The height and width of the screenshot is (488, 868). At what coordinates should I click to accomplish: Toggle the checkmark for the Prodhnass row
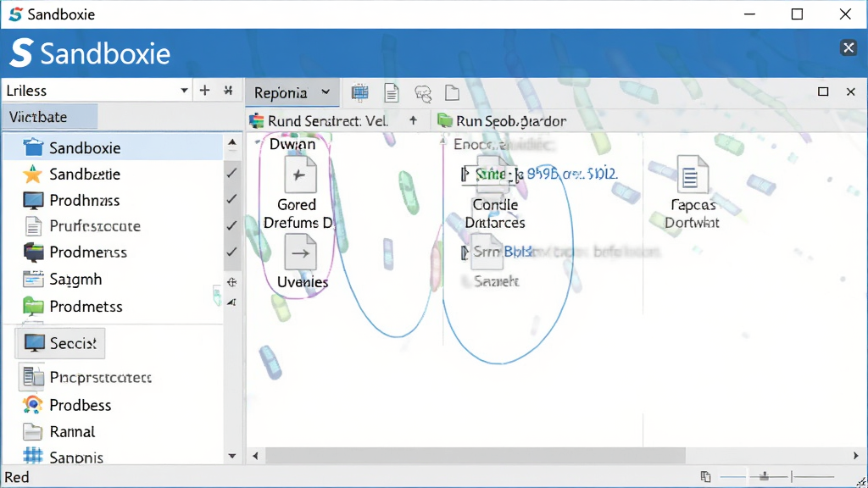click(x=232, y=198)
